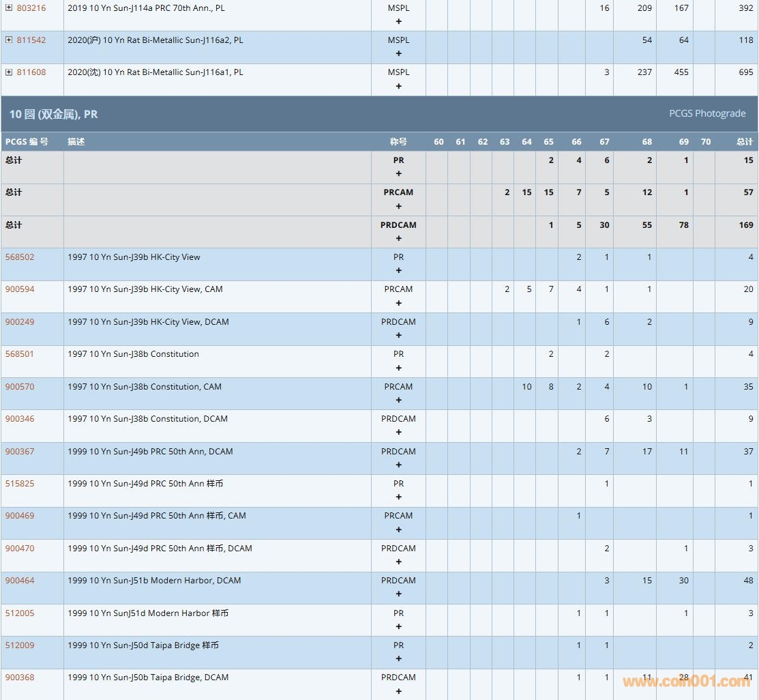Click the plus sign under PRDCAM for Modern Harbor, DCAM
Viewport: 759px width, 700px height.
click(x=399, y=594)
